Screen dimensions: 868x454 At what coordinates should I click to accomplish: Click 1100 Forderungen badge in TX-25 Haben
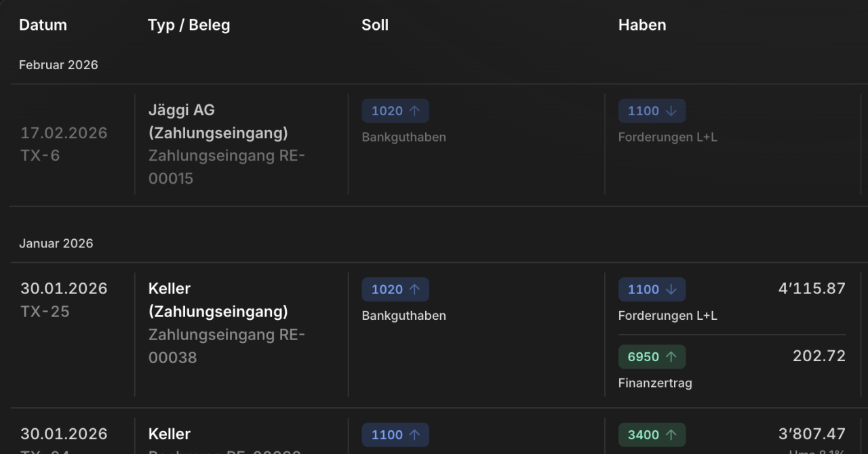652,289
